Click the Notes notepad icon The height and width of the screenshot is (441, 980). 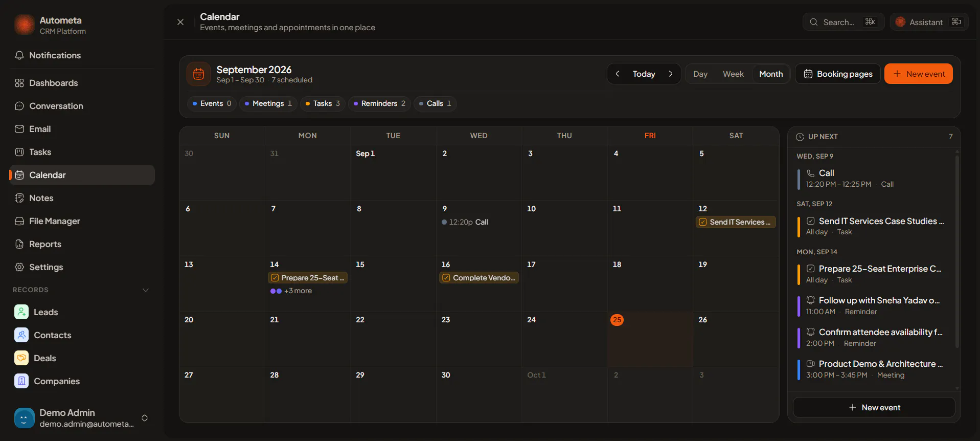click(19, 198)
